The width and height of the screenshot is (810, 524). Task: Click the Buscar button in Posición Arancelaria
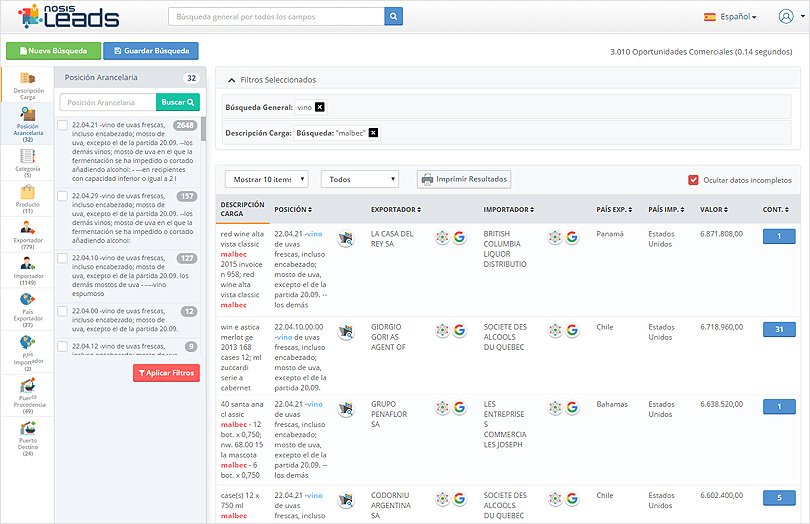click(x=178, y=102)
